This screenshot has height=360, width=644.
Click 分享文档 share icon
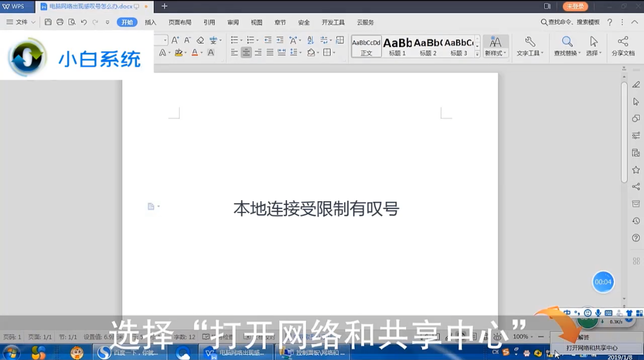623,46
